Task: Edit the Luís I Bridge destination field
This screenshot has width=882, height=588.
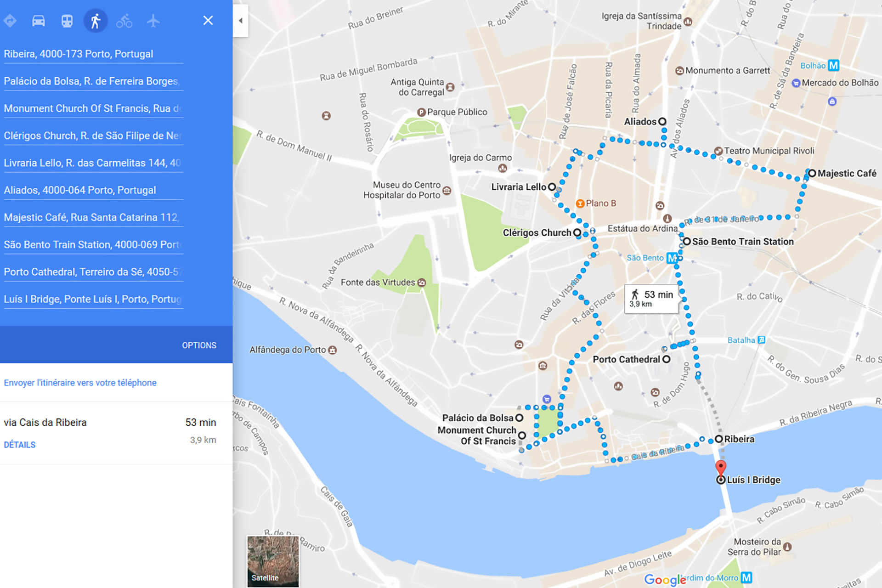Action: [93, 300]
